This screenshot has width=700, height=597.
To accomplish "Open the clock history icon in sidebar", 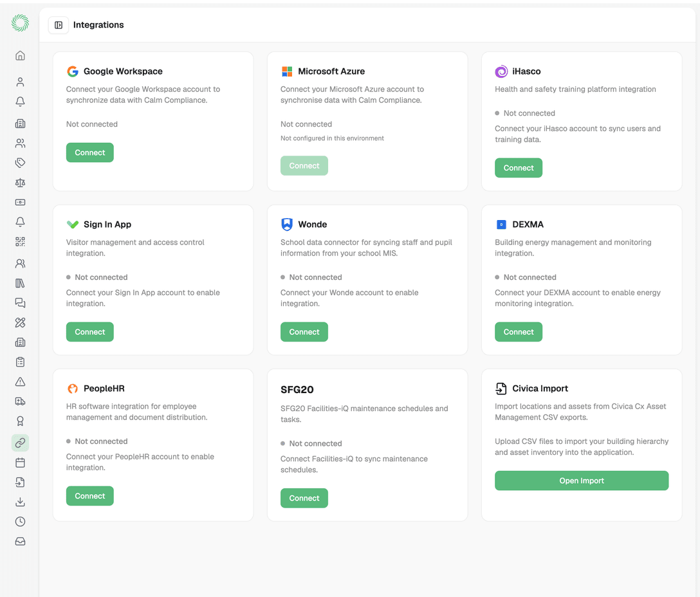I will coord(20,522).
